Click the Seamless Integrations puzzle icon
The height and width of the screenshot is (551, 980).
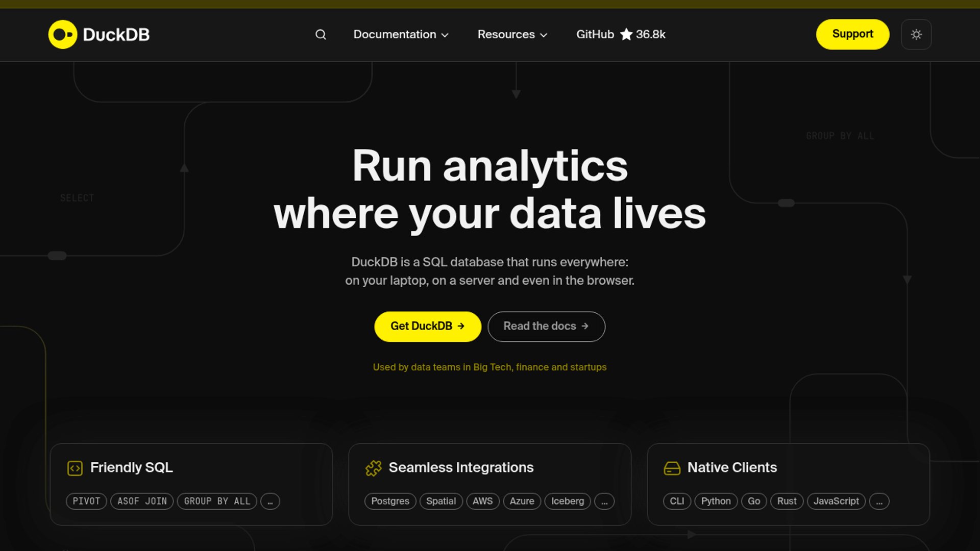pyautogui.click(x=374, y=468)
